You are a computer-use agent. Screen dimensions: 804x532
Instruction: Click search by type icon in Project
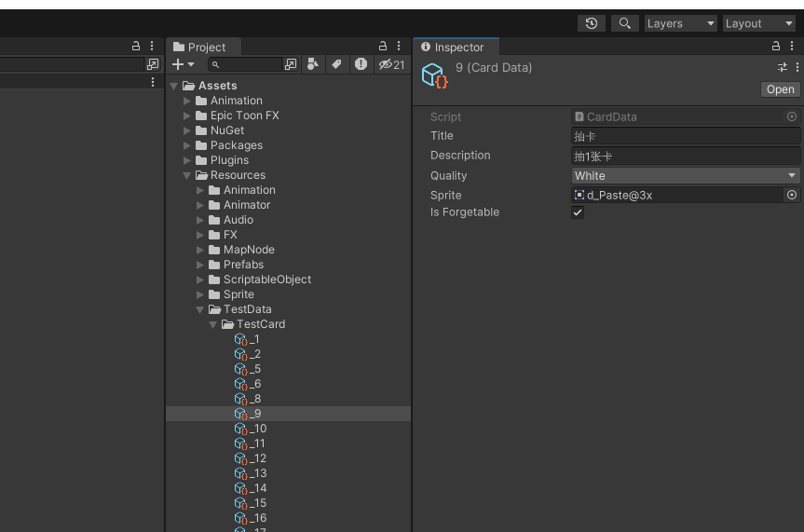pyautogui.click(x=313, y=64)
